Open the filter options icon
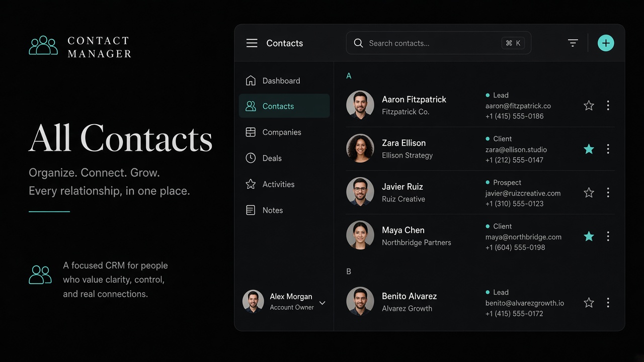 [x=573, y=43]
